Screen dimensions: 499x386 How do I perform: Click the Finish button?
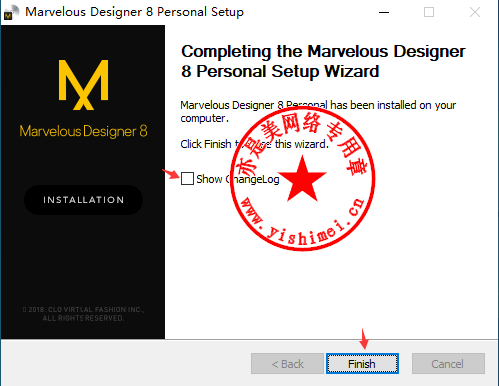click(x=362, y=364)
